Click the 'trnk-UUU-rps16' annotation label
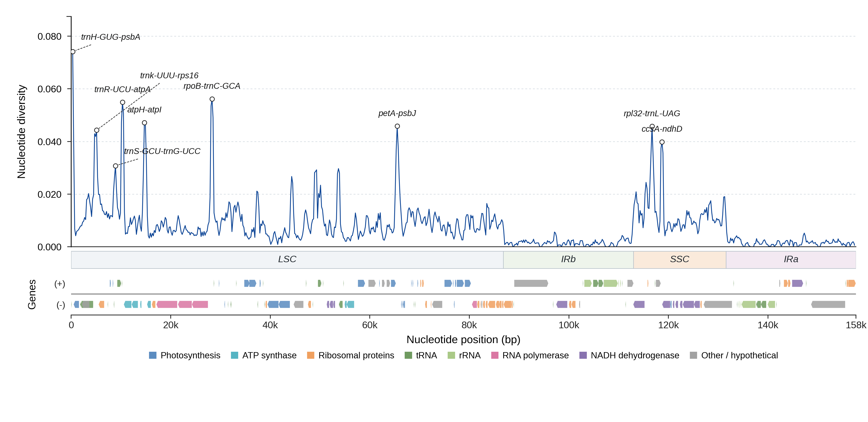This screenshot has width=868, height=422. coord(169,75)
